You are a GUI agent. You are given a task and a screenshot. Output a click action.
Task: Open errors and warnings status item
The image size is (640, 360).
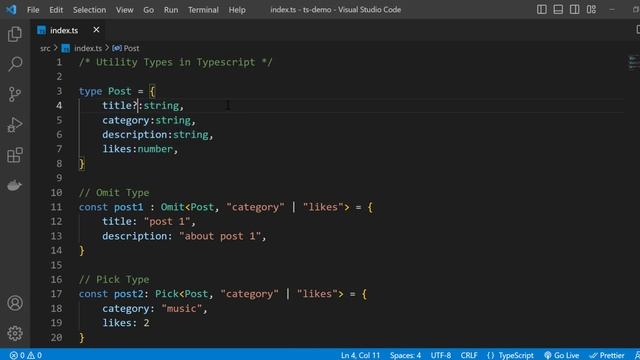point(26,355)
